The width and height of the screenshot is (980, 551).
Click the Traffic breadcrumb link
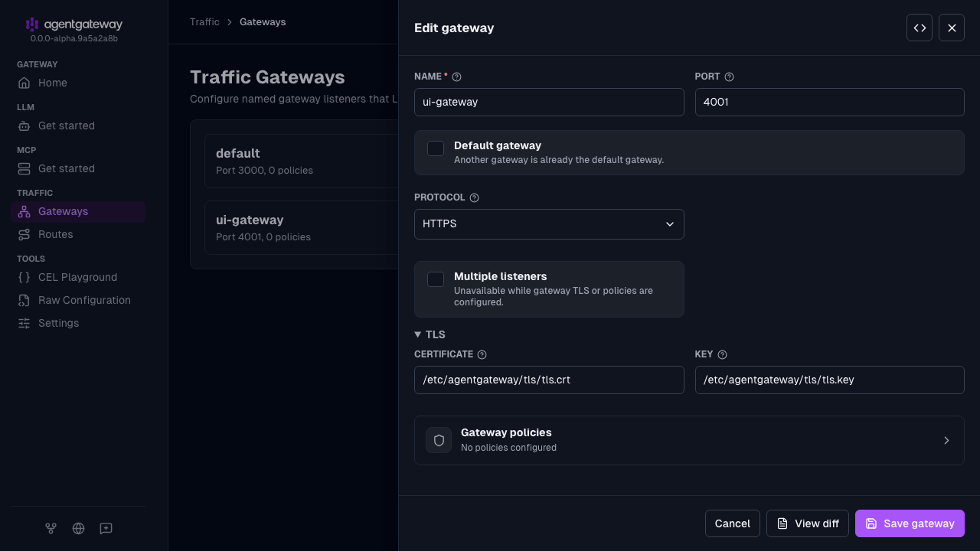(x=204, y=22)
